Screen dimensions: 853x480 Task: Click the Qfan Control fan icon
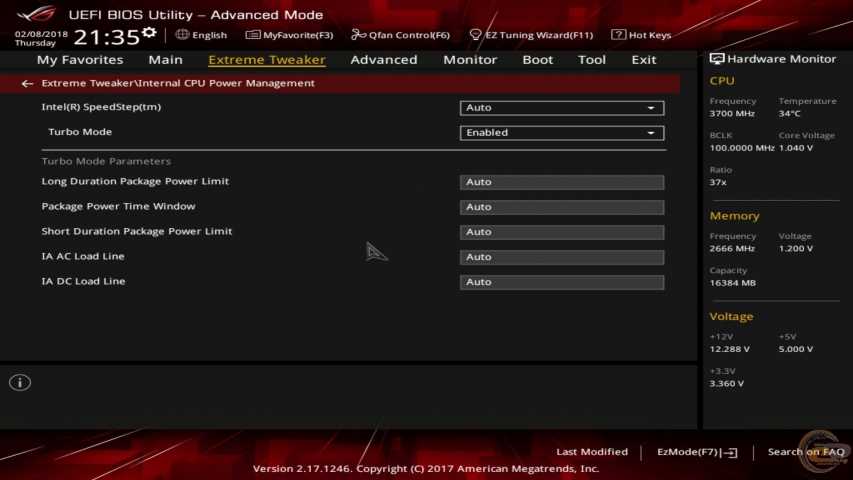(358, 35)
